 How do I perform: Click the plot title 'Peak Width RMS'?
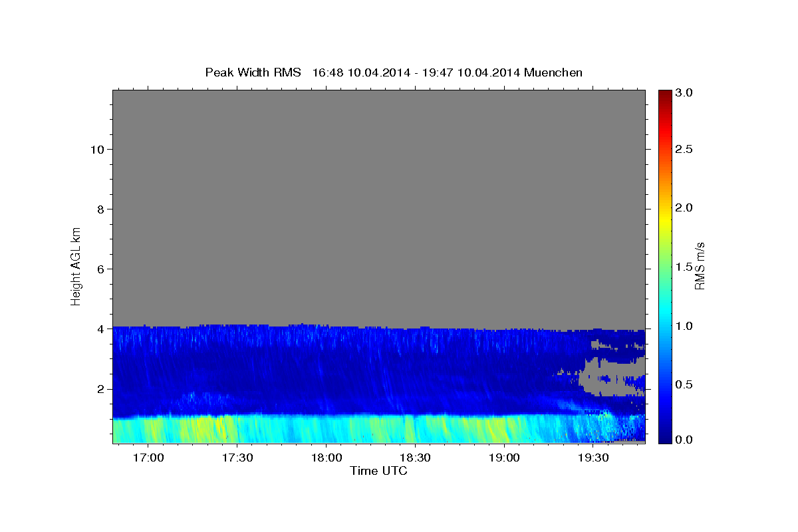[x=253, y=72]
